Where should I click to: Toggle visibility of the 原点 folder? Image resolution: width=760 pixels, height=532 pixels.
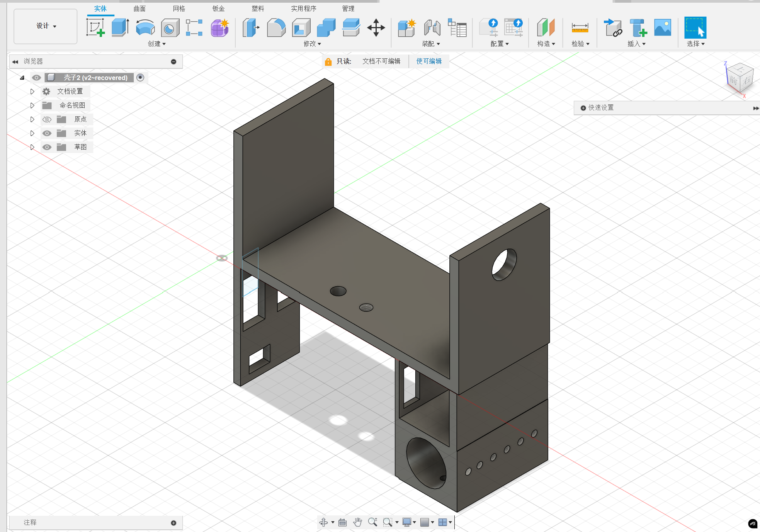47,119
